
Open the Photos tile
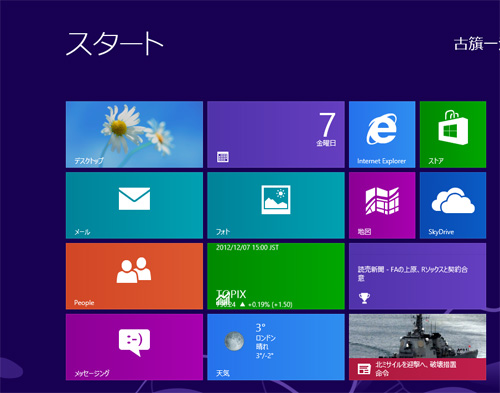[x=276, y=205]
